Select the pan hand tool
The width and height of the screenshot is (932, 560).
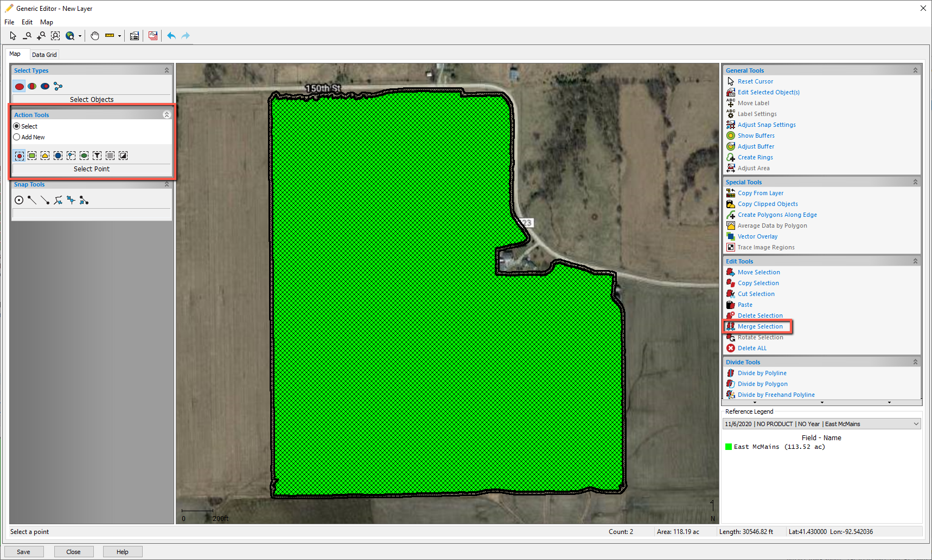click(x=95, y=36)
